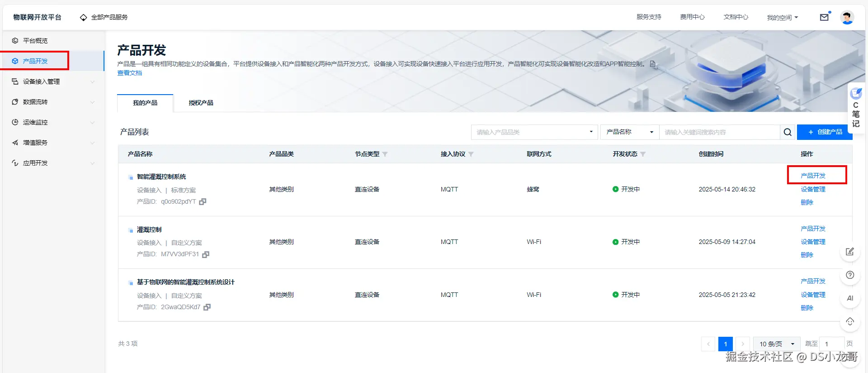Open the AI assistant floating button
868x373 pixels.
tap(850, 298)
